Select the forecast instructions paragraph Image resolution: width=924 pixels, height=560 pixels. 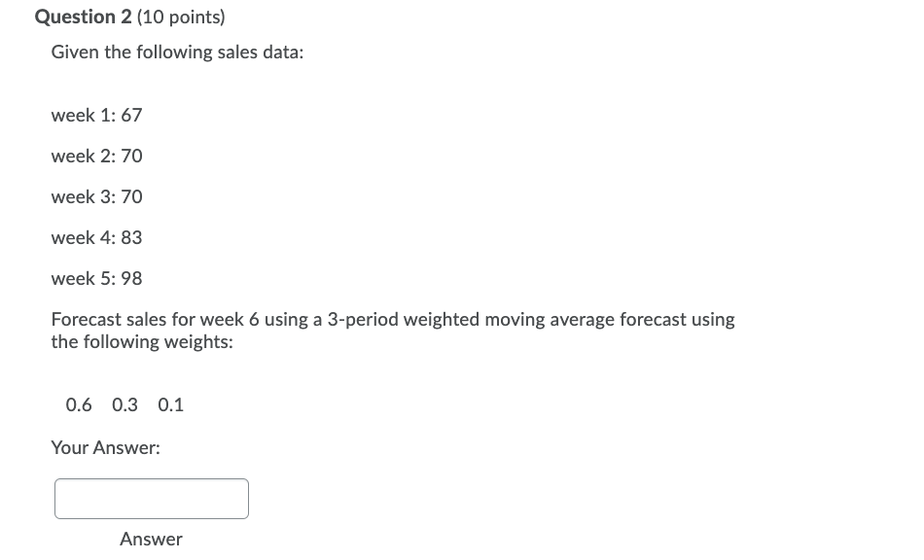[393, 331]
